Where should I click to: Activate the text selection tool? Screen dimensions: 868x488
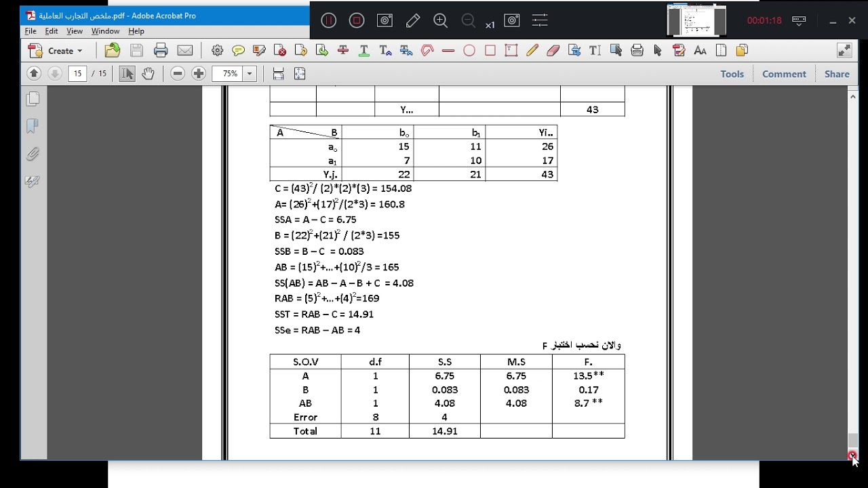[x=127, y=74]
